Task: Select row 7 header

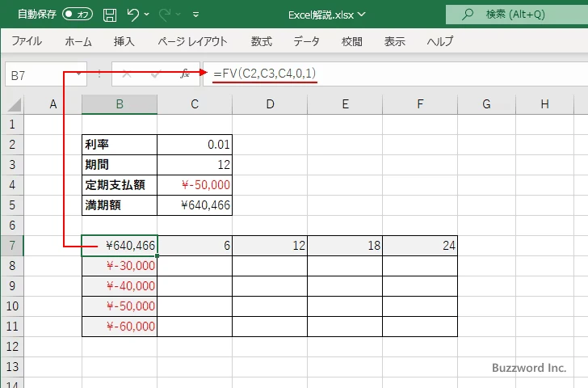Action: pos(12,246)
